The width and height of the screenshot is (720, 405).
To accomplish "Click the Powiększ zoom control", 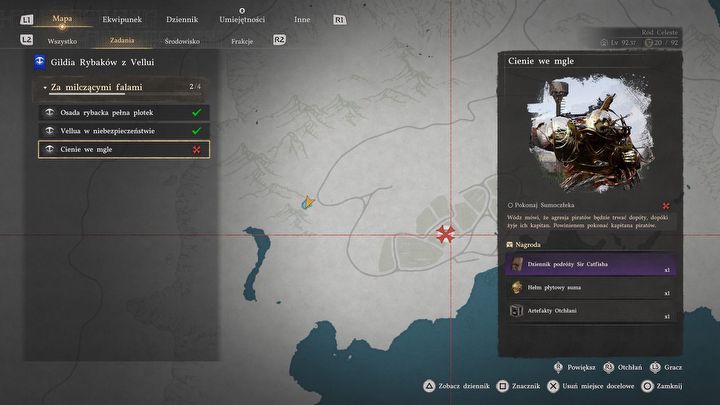I will point(574,367).
